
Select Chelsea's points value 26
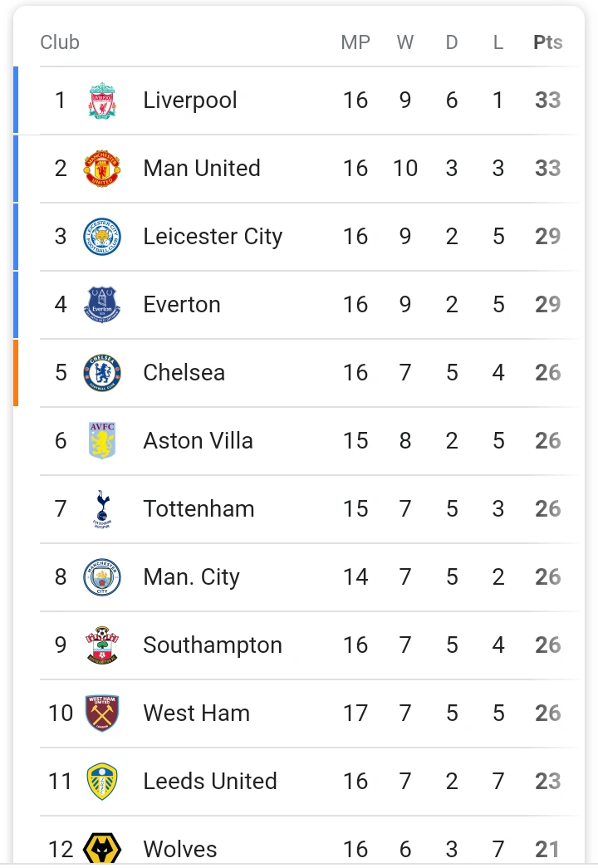547,373
